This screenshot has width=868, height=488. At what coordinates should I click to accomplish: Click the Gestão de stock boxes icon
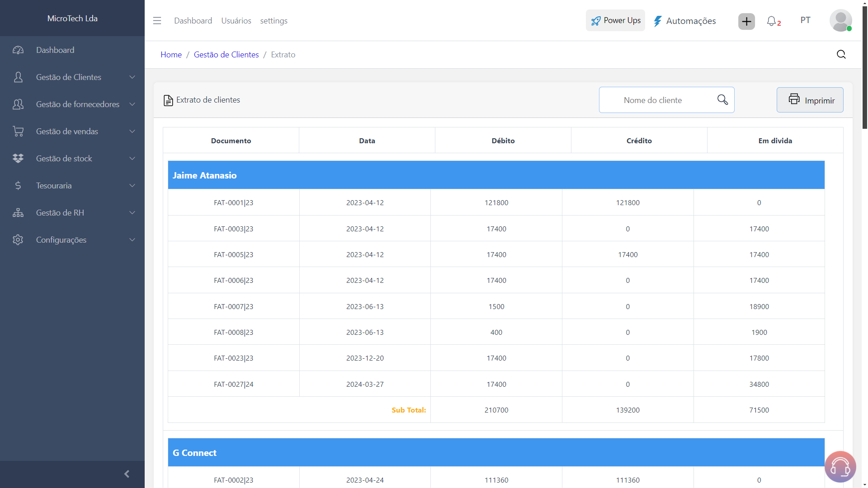point(18,158)
